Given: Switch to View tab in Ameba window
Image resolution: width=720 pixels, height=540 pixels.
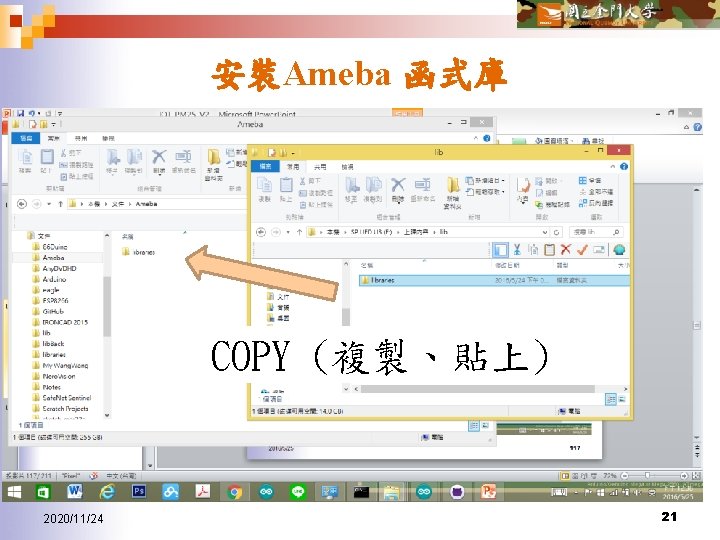Looking at the screenshot, I should [108, 138].
